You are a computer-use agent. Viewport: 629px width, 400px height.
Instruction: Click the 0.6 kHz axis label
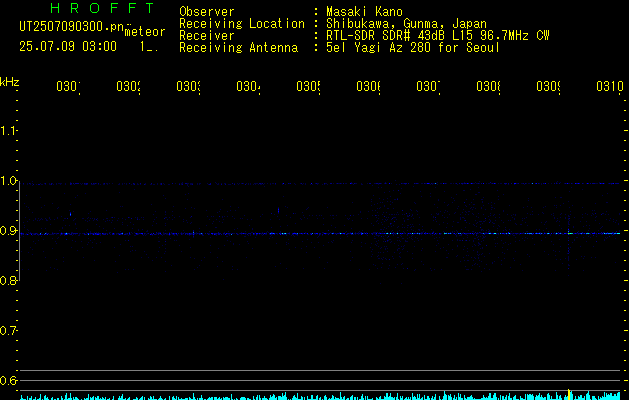tap(8, 381)
